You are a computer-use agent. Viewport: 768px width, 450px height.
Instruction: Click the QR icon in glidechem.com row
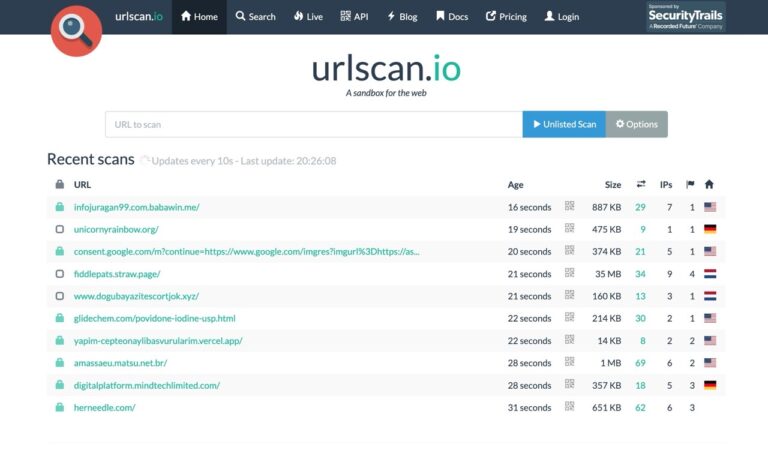(569, 317)
